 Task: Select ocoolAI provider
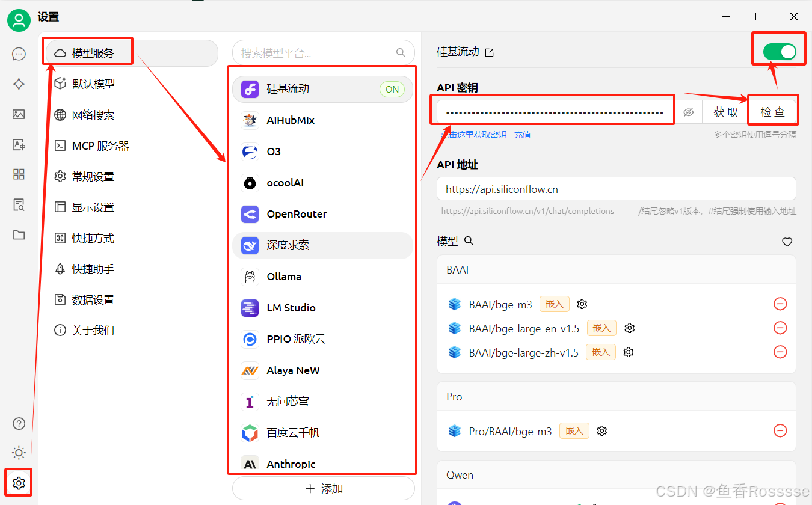coord(323,183)
